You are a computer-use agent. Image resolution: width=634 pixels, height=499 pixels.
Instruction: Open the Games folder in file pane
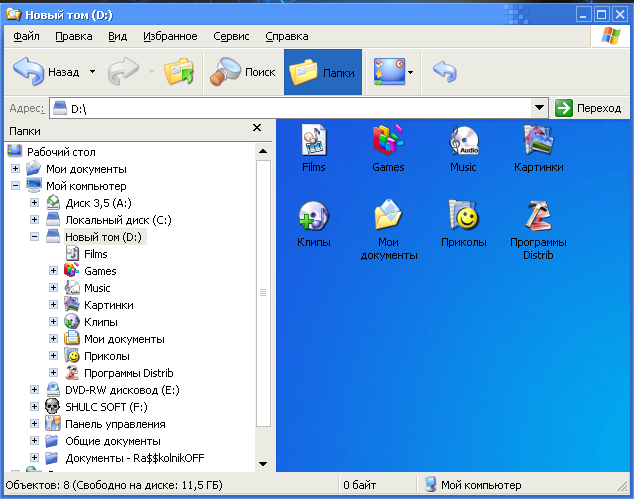[x=388, y=141]
